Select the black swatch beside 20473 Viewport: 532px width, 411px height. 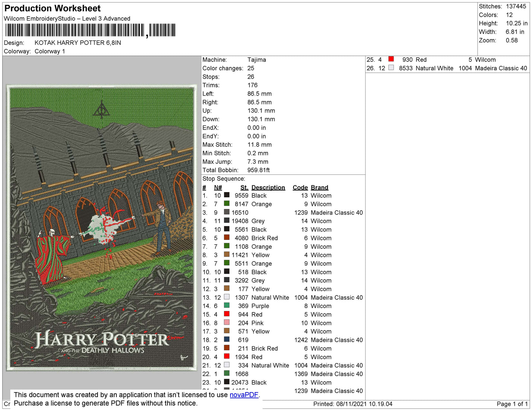pos(227,382)
